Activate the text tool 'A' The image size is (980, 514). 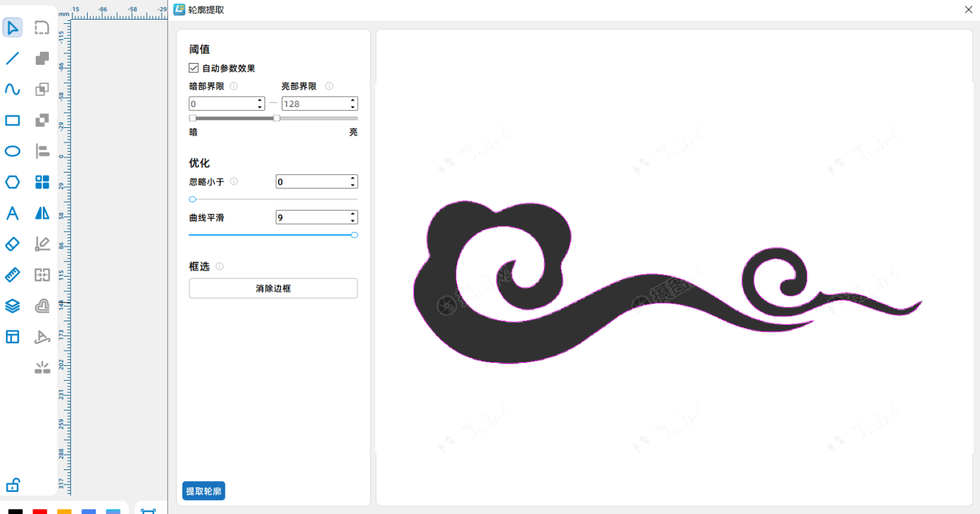pos(12,213)
